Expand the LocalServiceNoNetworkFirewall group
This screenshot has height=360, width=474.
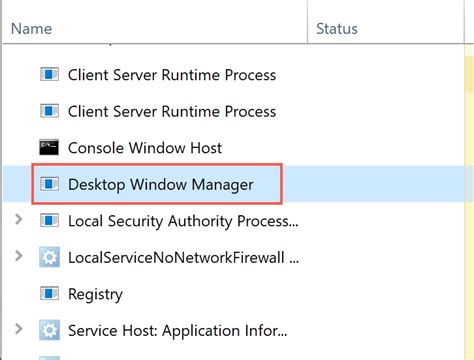[x=19, y=256]
